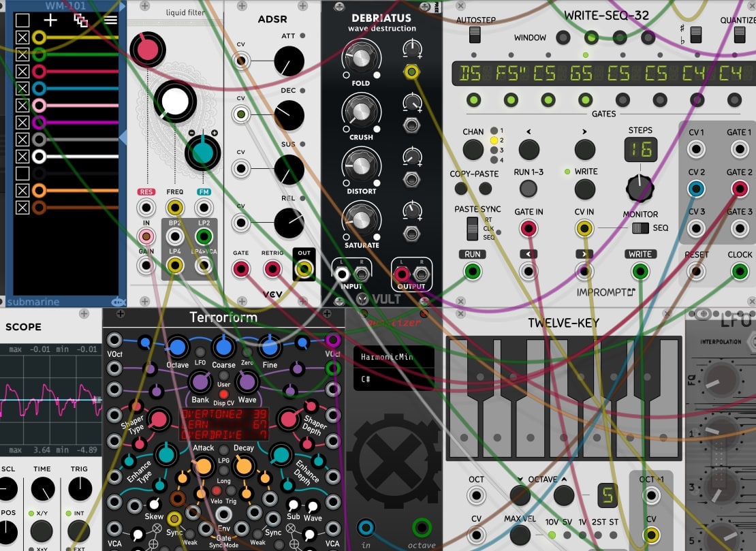Click the RUN 1-3 button
The width and height of the screenshot is (756, 551).
tap(529, 189)
